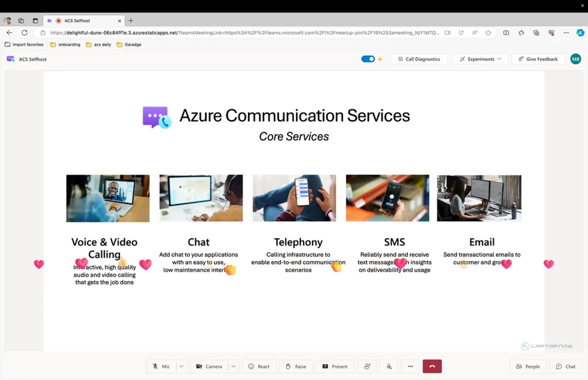
Task: Click the Copilot icon in browser toolbar
Action: click(x=580, y=33)
